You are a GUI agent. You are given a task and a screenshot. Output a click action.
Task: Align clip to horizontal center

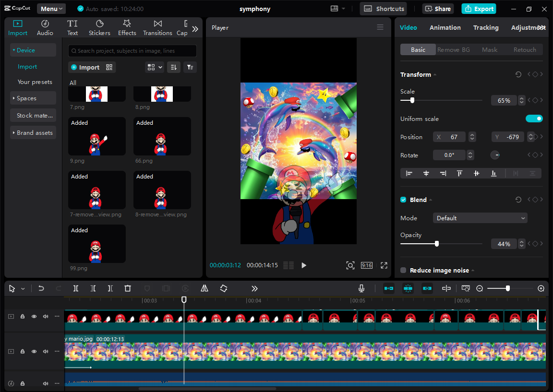pyautogui.click(x=426, y=173)
